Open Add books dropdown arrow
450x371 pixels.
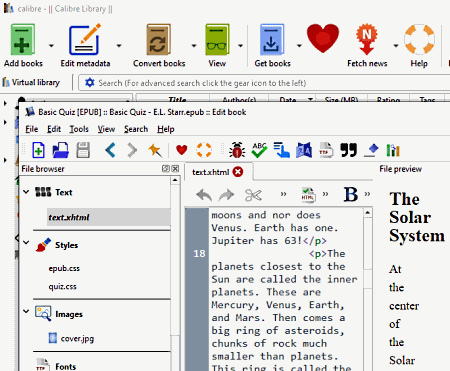coord(51,45)
